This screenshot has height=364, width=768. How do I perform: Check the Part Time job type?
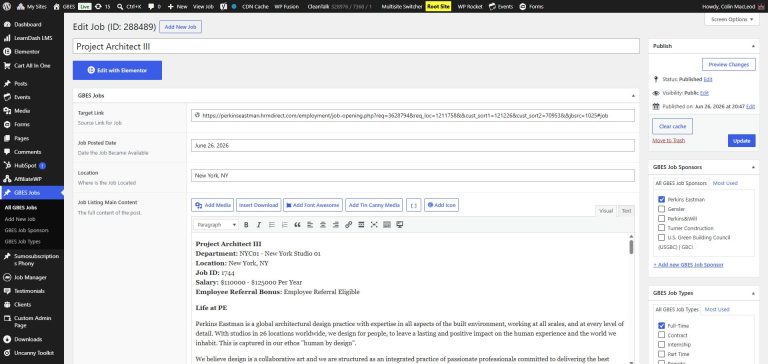point(662,354)
